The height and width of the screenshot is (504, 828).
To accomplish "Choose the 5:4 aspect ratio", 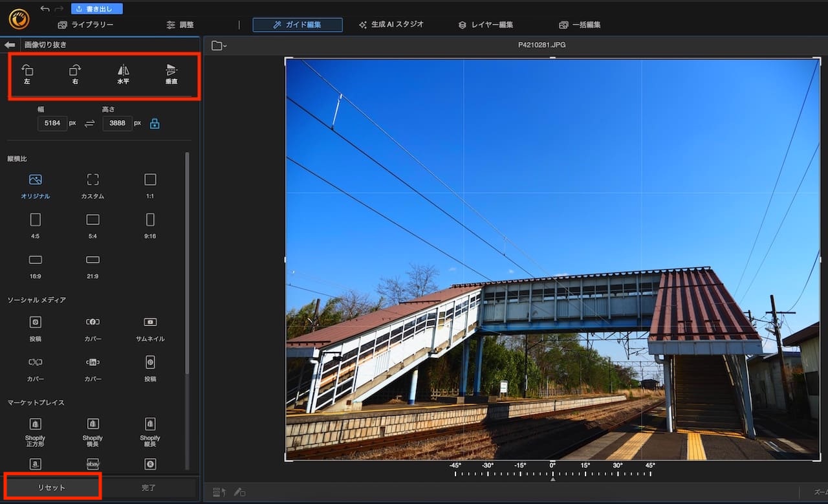I will click(93, 226).
